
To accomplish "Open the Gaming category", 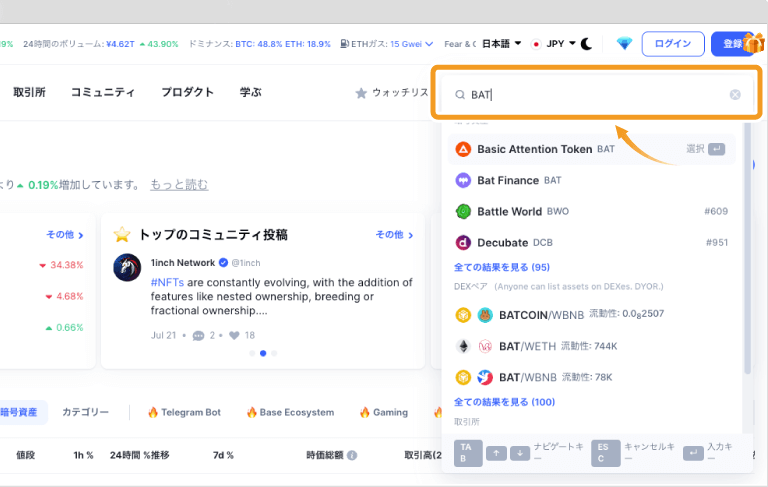I will point(384,413).
